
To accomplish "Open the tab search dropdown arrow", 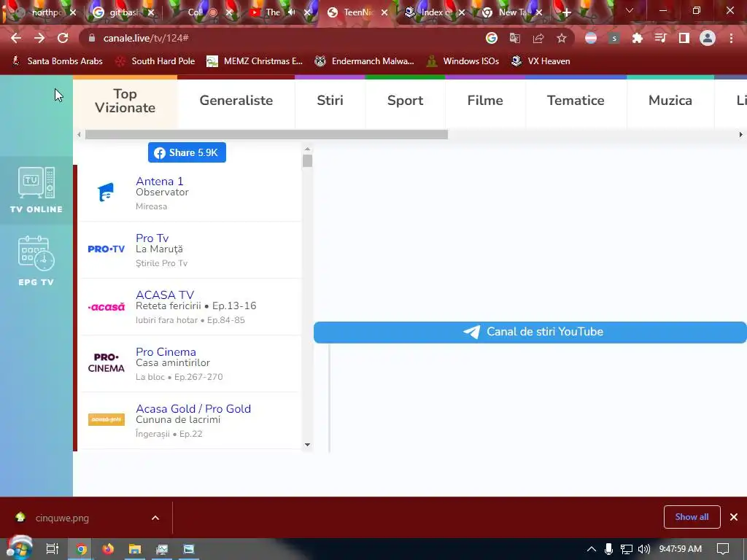I will (x=630, y=10).
